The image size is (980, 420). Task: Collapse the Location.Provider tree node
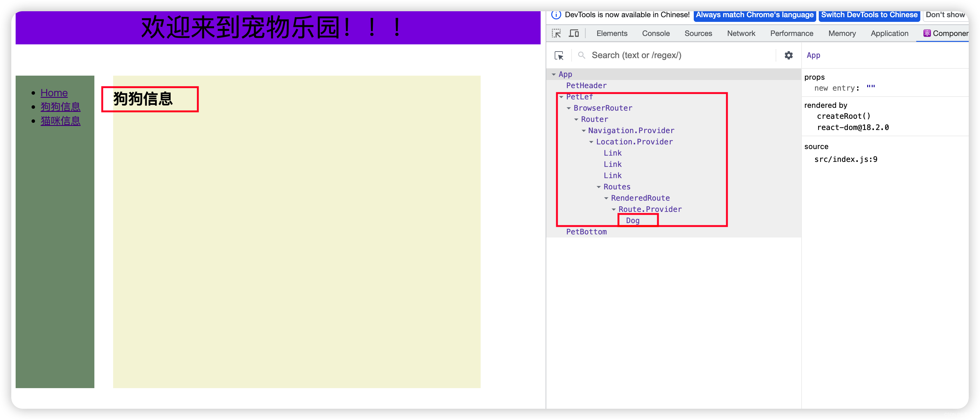(591, 142)
